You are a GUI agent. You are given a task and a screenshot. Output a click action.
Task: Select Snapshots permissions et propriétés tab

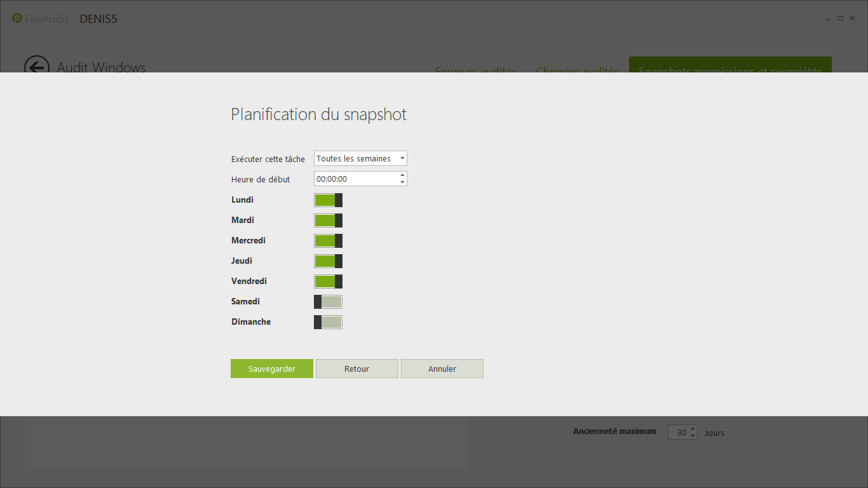pyautogui.click(x=729, y=66)
